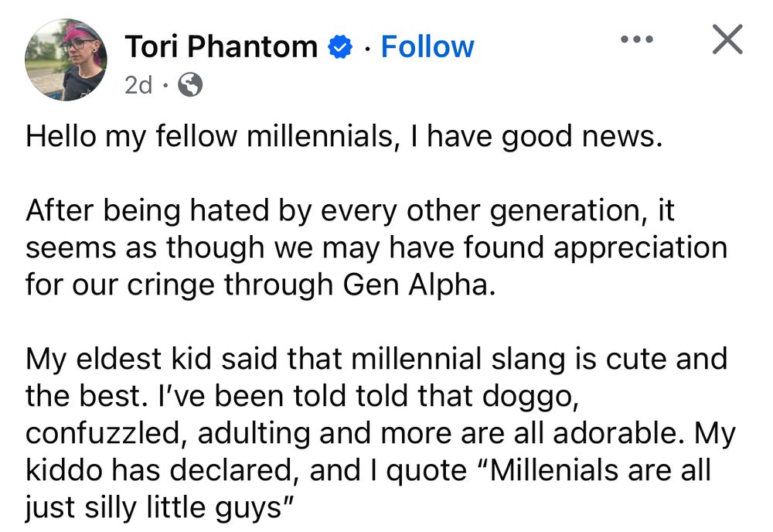Open Tori Phantom's profile picture
The height and width of the screenshot is (532, 773).
pos(66,60)
